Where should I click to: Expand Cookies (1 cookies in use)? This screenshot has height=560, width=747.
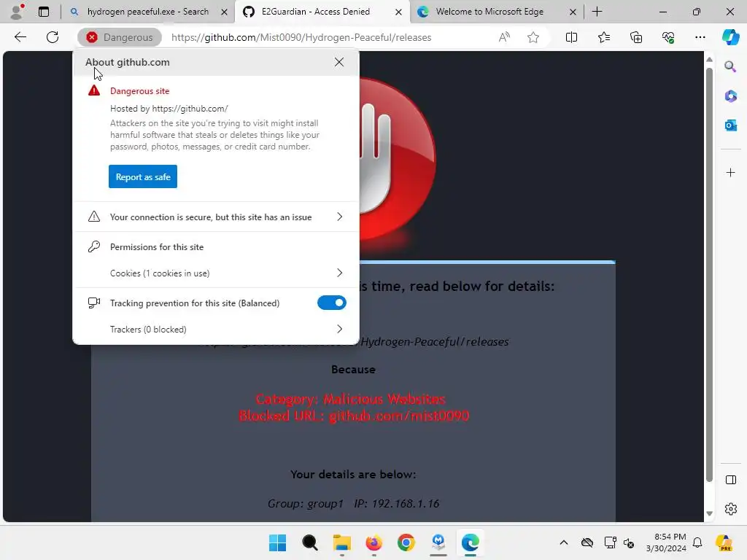point(216,273)
